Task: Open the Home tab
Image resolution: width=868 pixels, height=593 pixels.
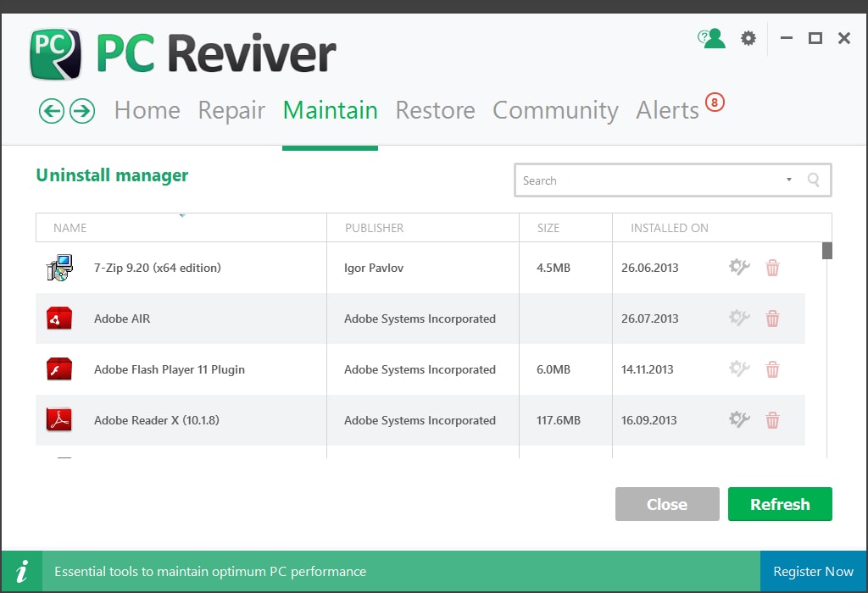Action: click(x=147, y=110)
